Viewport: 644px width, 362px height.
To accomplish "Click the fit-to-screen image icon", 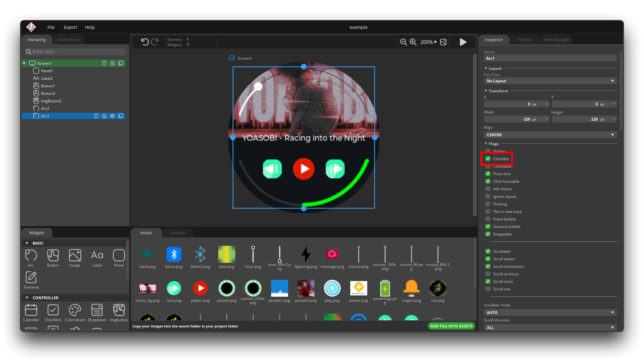I will [443, 42].
